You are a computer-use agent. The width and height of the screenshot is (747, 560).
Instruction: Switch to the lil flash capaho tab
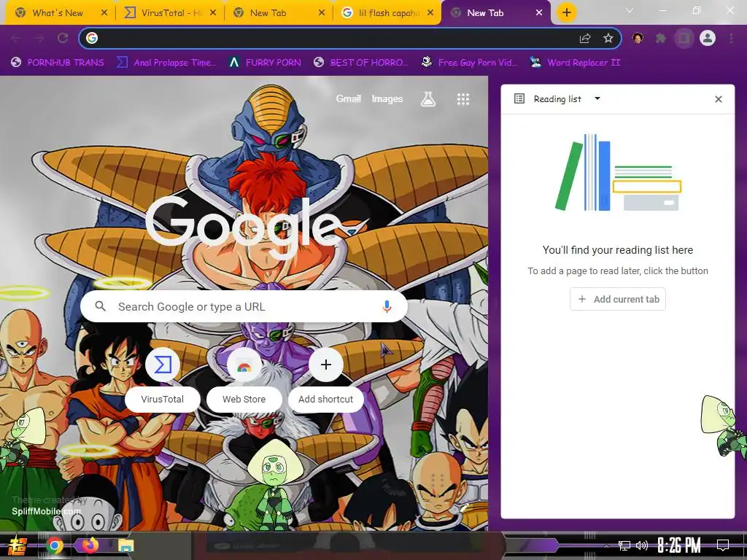coord(389,13)
